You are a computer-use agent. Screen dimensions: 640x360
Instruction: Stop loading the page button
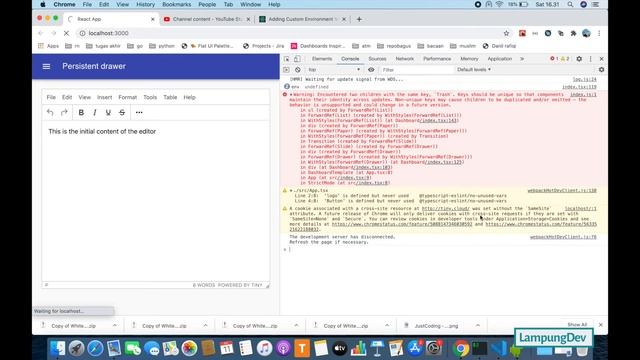pyautogui.click(x=67, y=33)
